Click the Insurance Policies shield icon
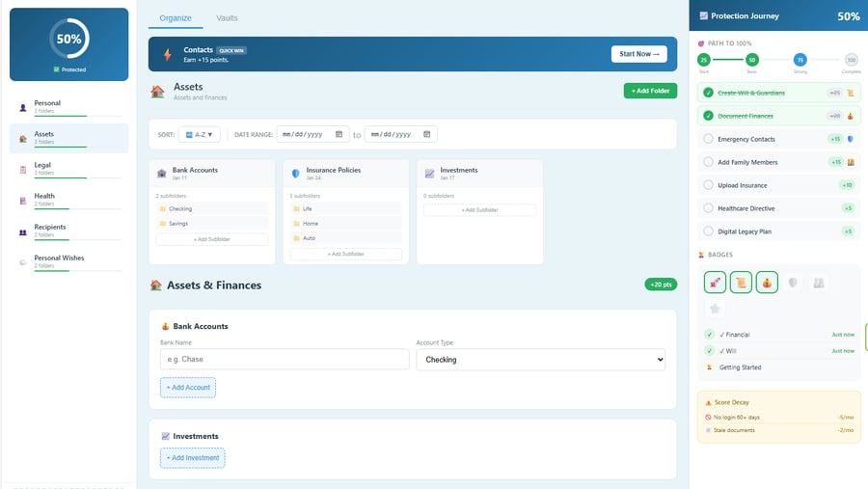This screenshot has width=868, height=489. (296, 174)
